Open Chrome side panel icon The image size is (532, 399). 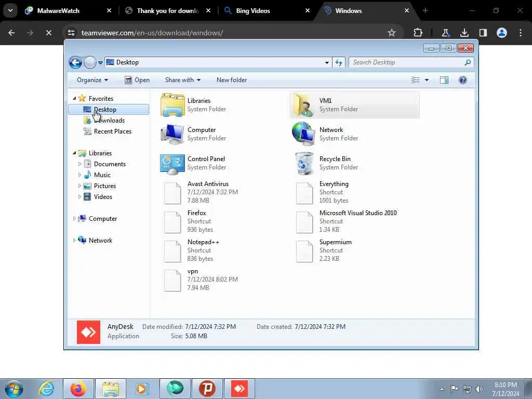pyautogui.click(x=483, y=33)
